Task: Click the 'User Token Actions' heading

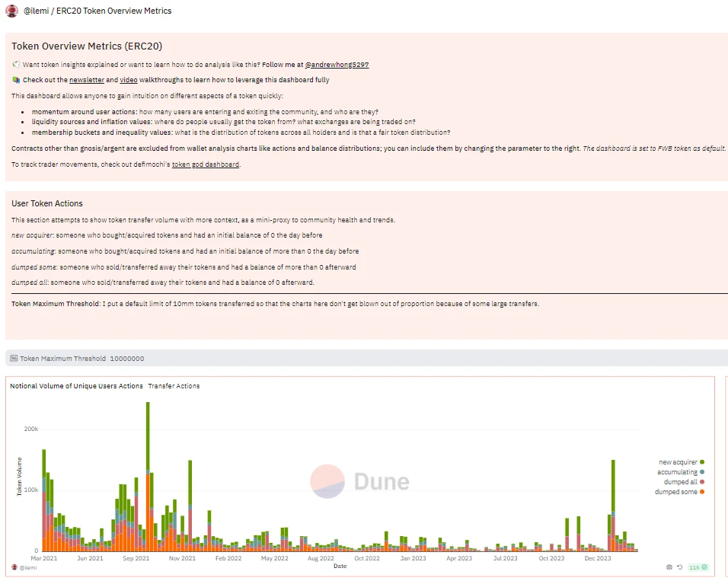Action: 47,203
